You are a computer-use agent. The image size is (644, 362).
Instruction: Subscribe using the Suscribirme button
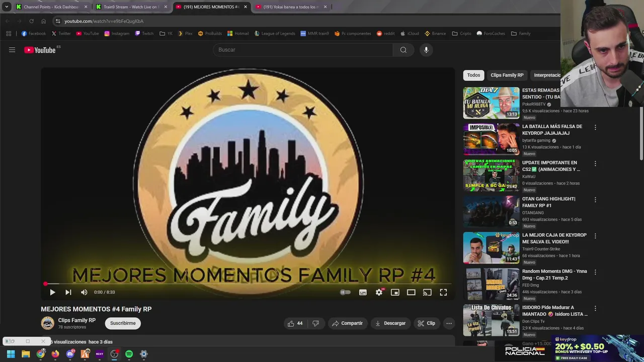point(123,323)
